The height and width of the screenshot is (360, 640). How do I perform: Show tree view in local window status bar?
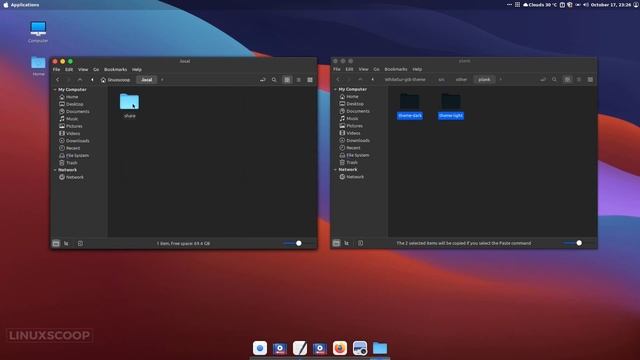coord(67,244)
